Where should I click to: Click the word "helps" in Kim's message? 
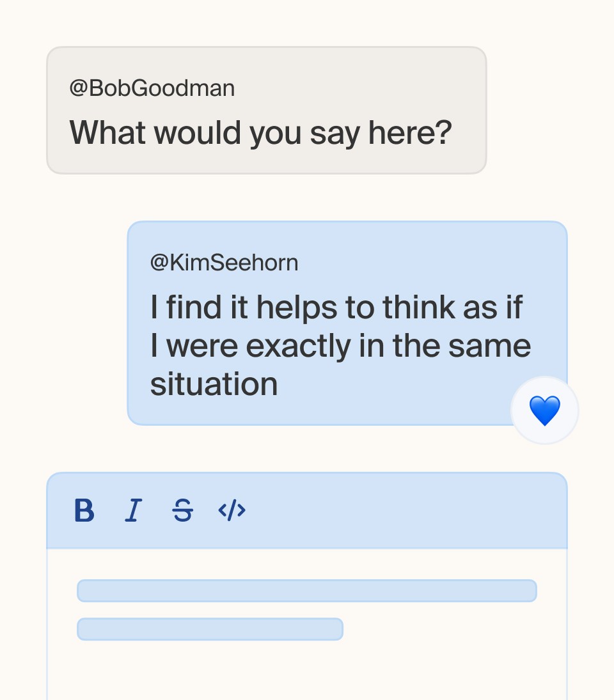tap(297, 309)
